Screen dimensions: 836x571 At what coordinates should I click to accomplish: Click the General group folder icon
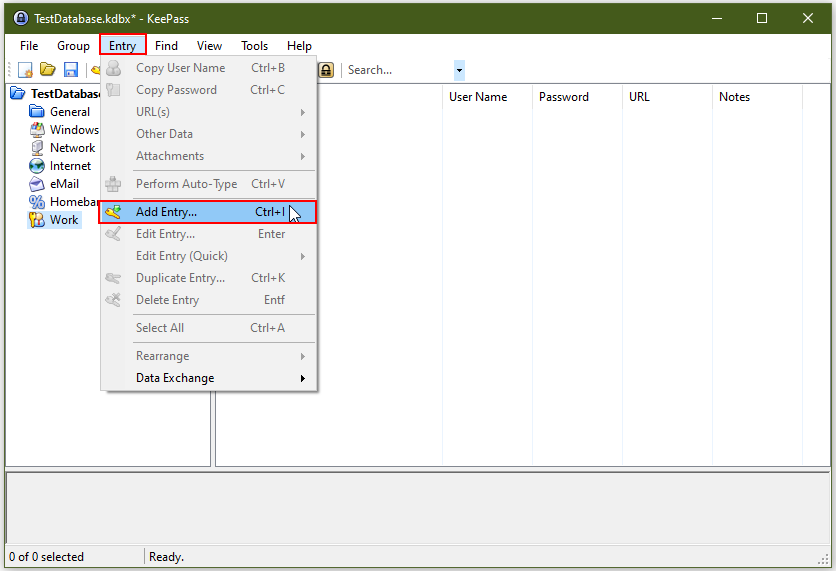(37, 111)
